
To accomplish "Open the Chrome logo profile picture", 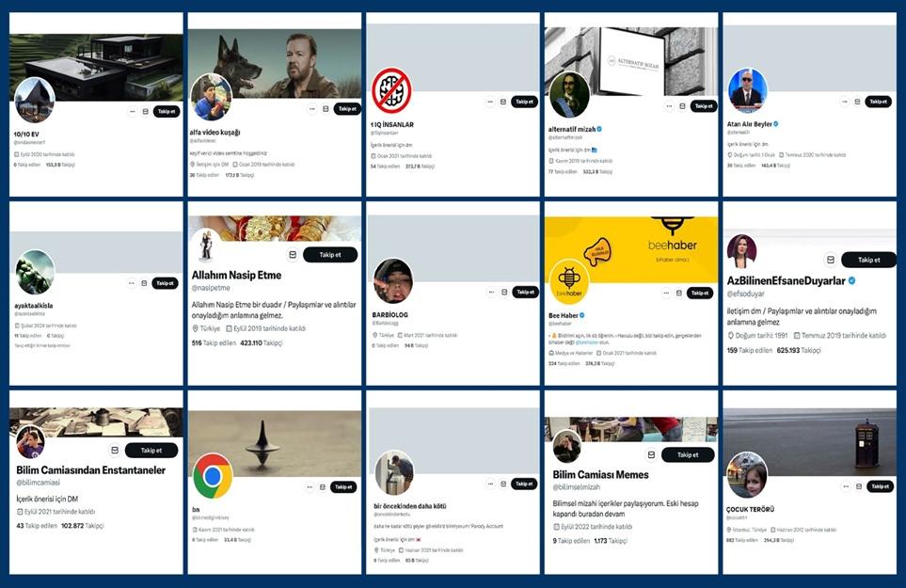I will click(x=213, y=477).
